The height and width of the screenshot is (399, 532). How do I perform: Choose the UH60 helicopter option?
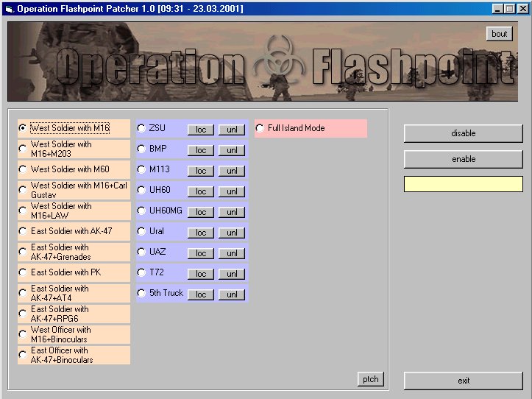click(x=141, y=190)
